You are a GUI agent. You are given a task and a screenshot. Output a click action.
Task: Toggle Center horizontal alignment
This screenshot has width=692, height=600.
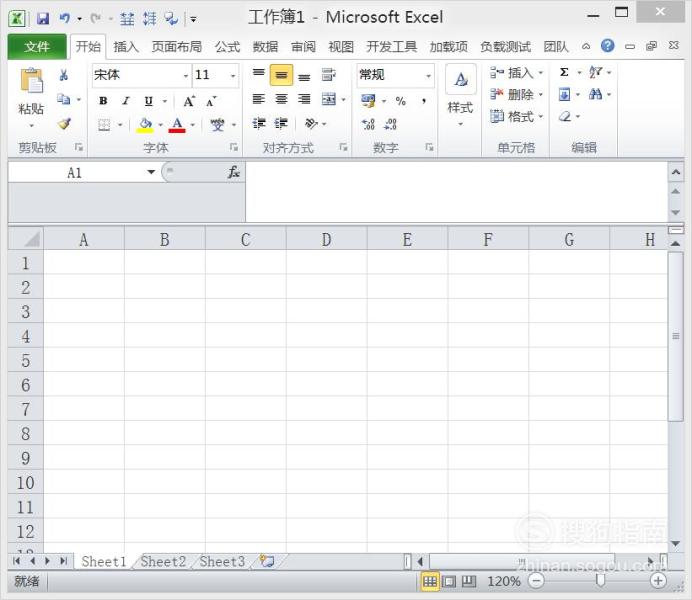pos(281,99)
